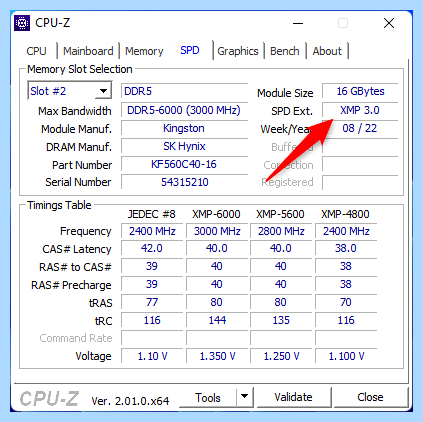The image size is (423, 422).
Task: Click the empty XMP-6000 Command Rate field
Action: pyautogui.click(x=217, y=338)
